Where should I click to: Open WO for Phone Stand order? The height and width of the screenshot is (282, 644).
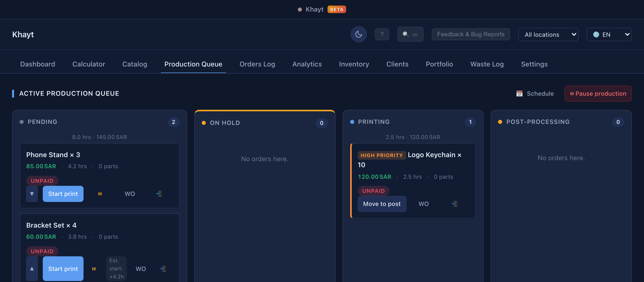(130, 194)
